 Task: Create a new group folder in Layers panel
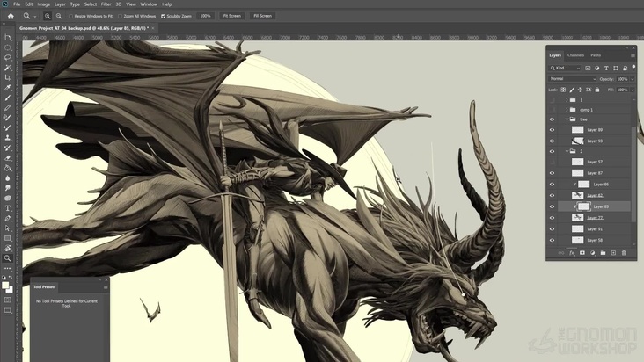[603, 253]
